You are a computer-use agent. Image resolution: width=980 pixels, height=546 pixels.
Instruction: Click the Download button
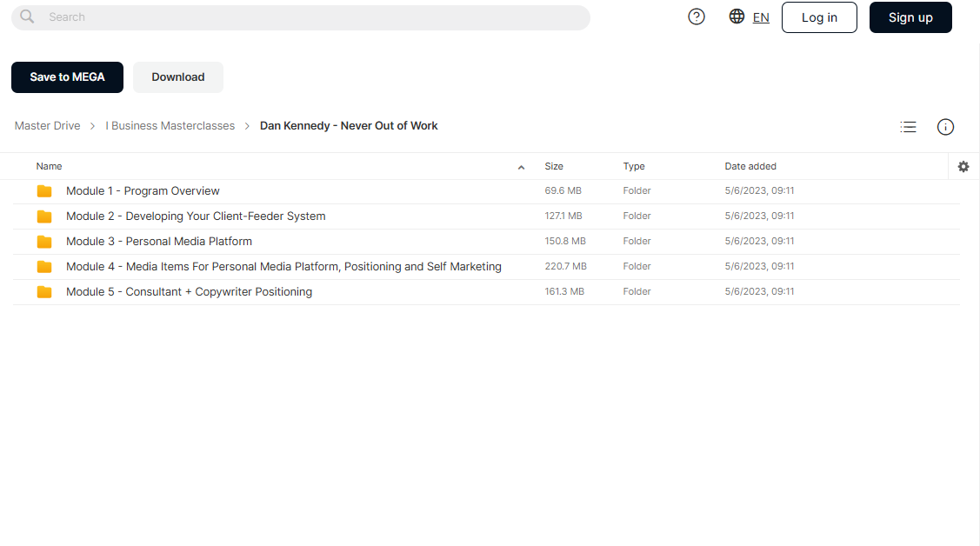tap(178, 77)
